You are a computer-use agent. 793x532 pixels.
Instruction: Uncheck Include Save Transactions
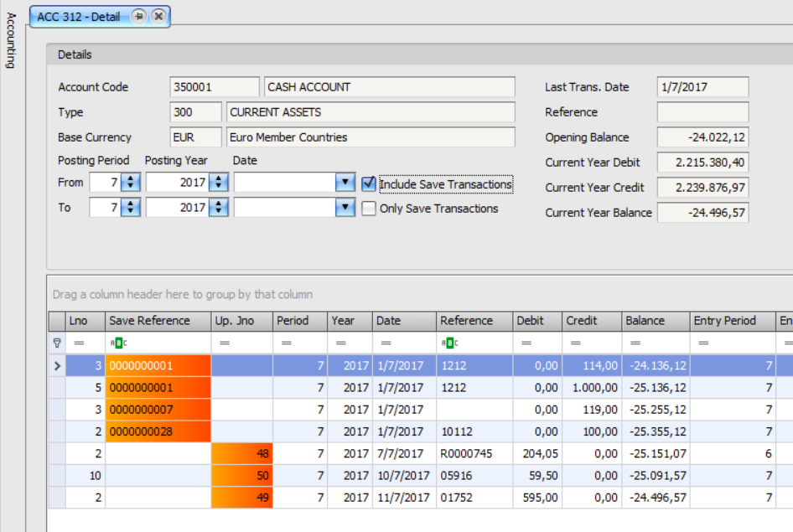click(368, 183)
